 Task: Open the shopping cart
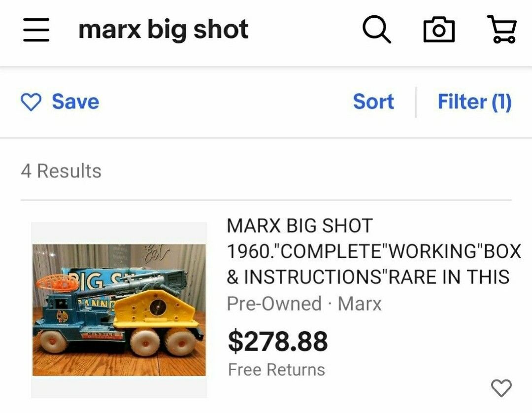pos(502,29)
